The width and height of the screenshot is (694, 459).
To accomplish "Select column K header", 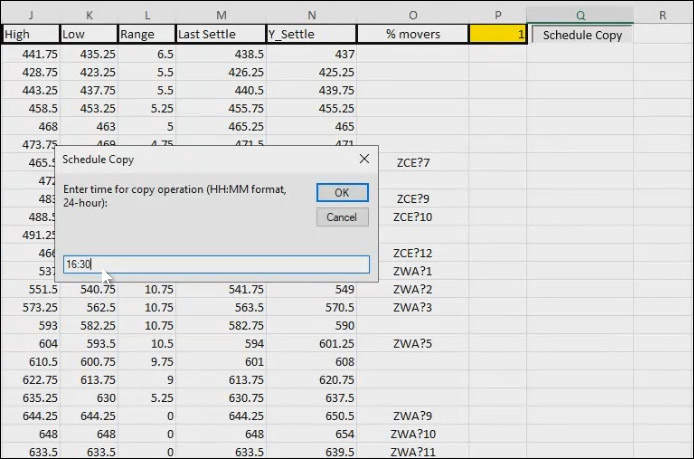I will point(89,15).
